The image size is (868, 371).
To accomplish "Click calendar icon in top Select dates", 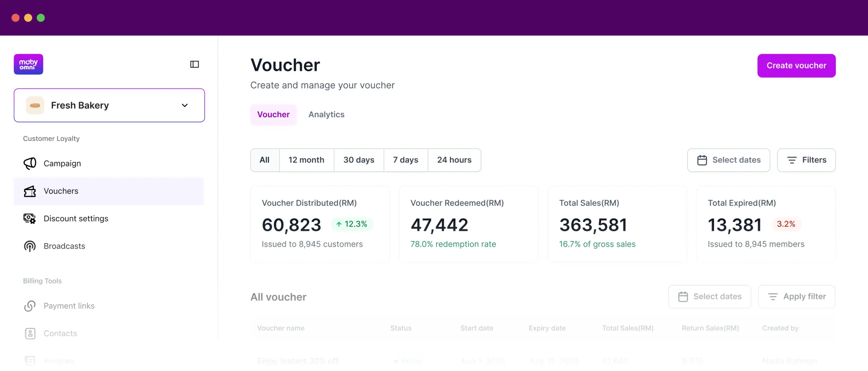I will pyautogui.click(x=702, y=160).
